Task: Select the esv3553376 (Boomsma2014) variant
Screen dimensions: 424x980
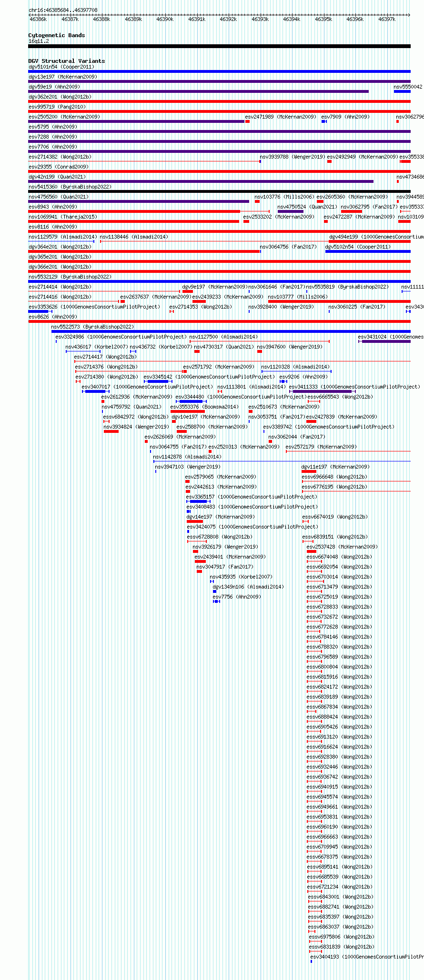Action: pos(204,407)
